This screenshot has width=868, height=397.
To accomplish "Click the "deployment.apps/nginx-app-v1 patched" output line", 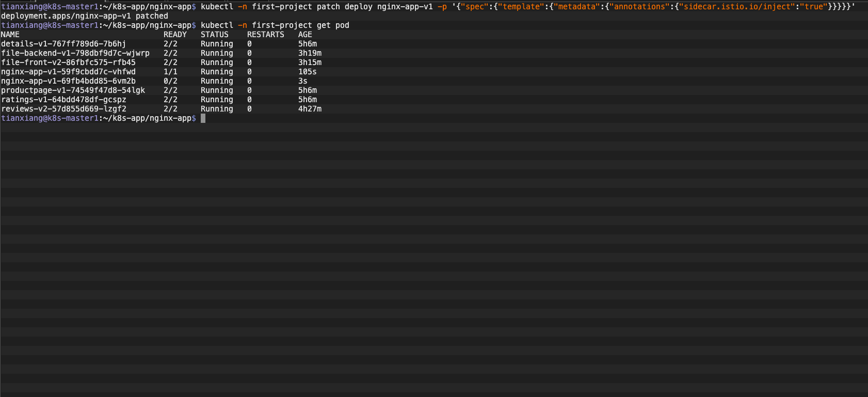I will (x=85, y=16).
